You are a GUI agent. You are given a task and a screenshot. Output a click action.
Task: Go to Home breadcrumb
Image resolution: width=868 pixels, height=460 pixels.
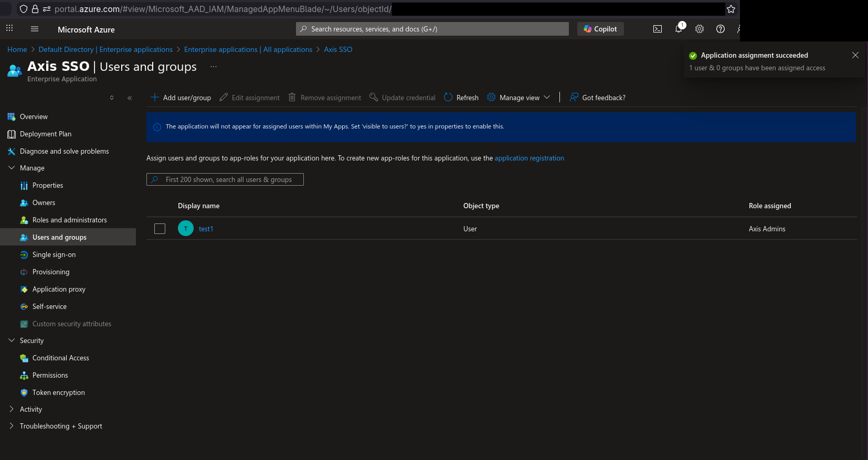coord(17,49)
